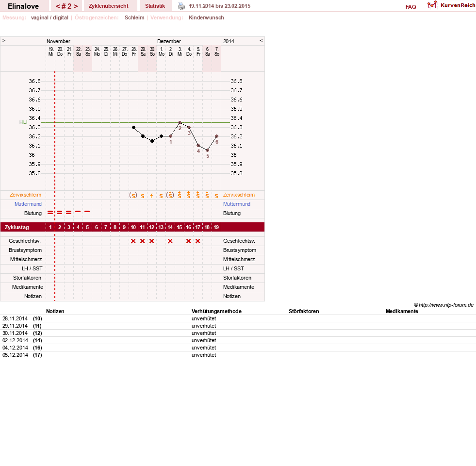The width and height of the screenshot is (476, 466).
Task: Click the (S) mucus symbol on day 10
Action: click(x=133, y=195)
